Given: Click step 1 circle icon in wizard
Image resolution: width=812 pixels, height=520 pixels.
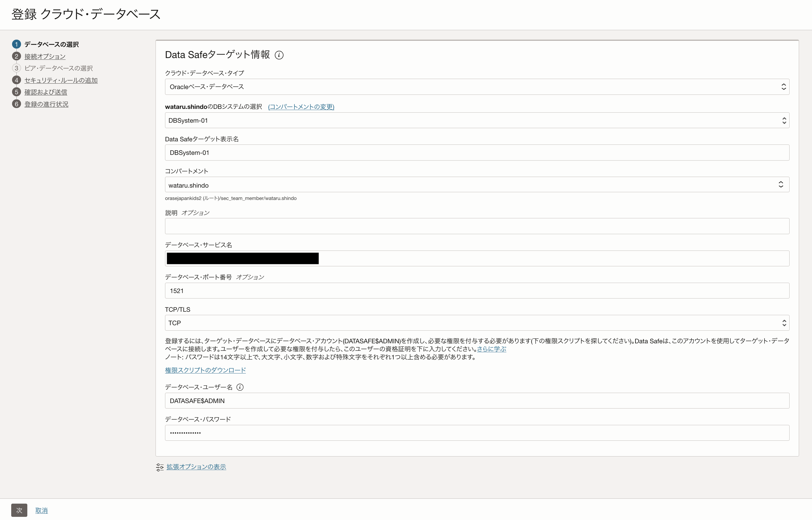Looking at the screenshot, I should click(x=16, y=44).
